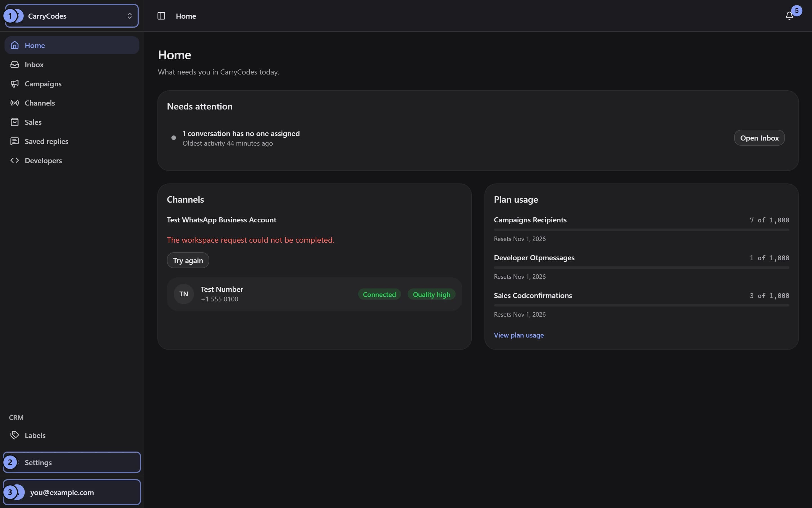Click the '1 of 1,000' usage value

769,258
